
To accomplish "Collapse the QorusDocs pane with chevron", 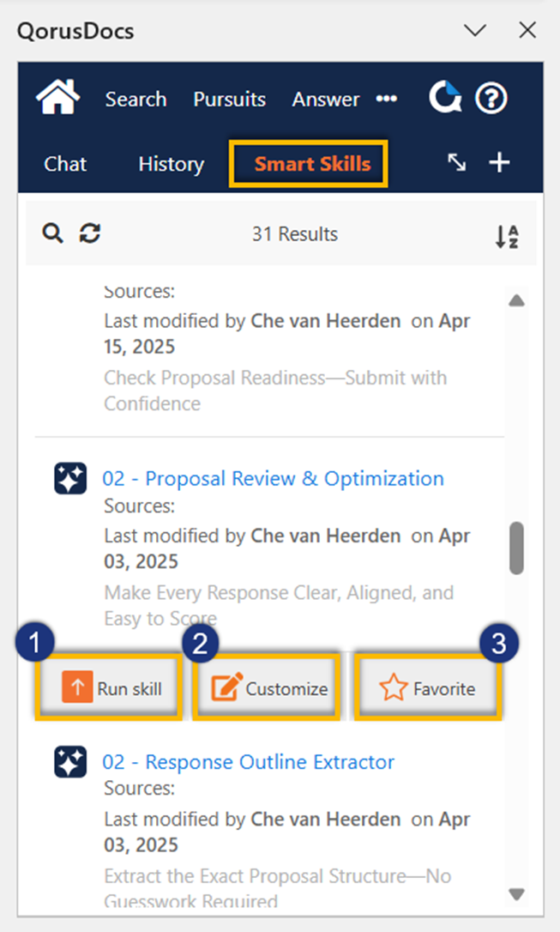I will pyautogui.click(x=474, y=32).
